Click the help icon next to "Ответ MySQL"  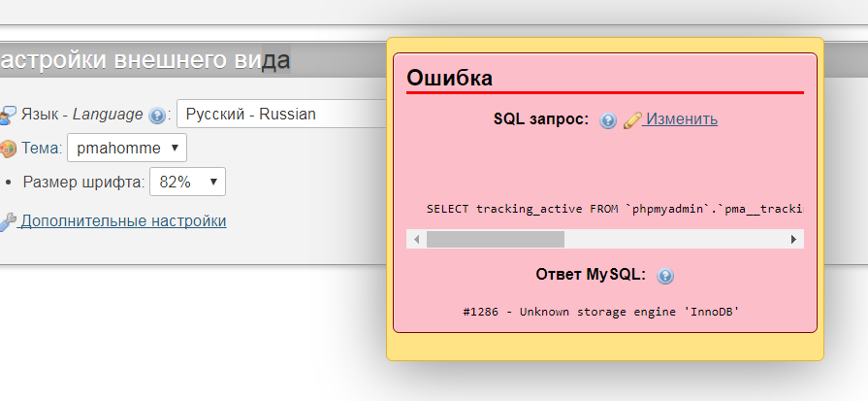(x=665, y=276)
